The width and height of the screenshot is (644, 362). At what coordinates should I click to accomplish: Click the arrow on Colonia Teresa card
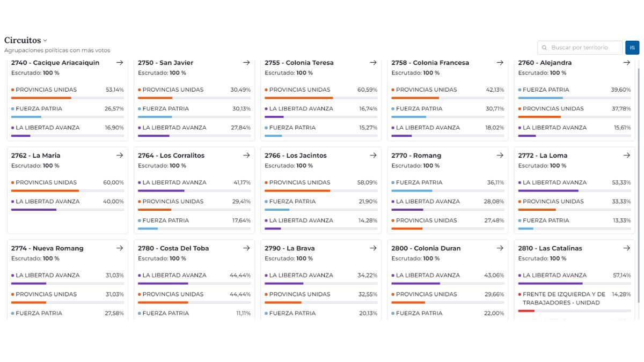coord(373,63)
